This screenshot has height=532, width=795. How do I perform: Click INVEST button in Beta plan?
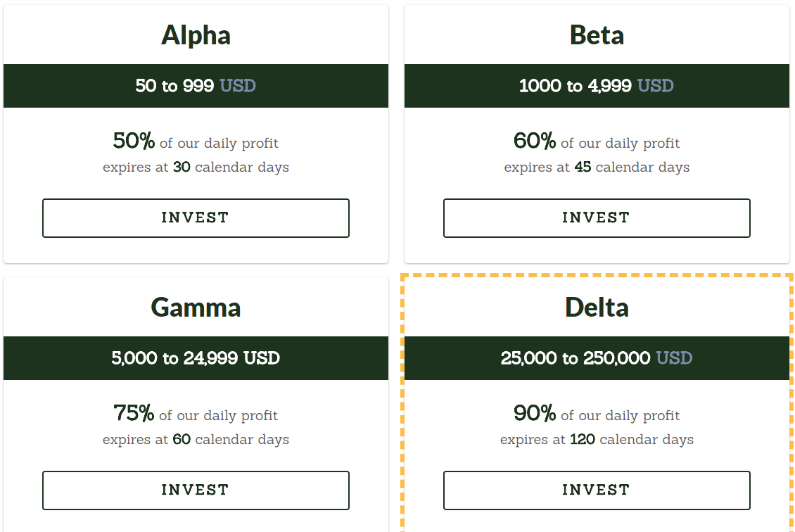pos(597,218)
